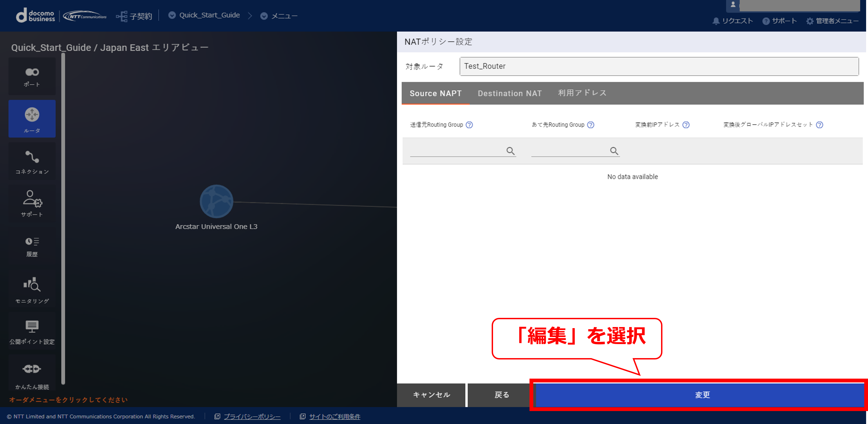Viewport: 868px width, 424px height.
Task: Click the left sidebar vertical scrollbar
Action: [x=63, y=219]
